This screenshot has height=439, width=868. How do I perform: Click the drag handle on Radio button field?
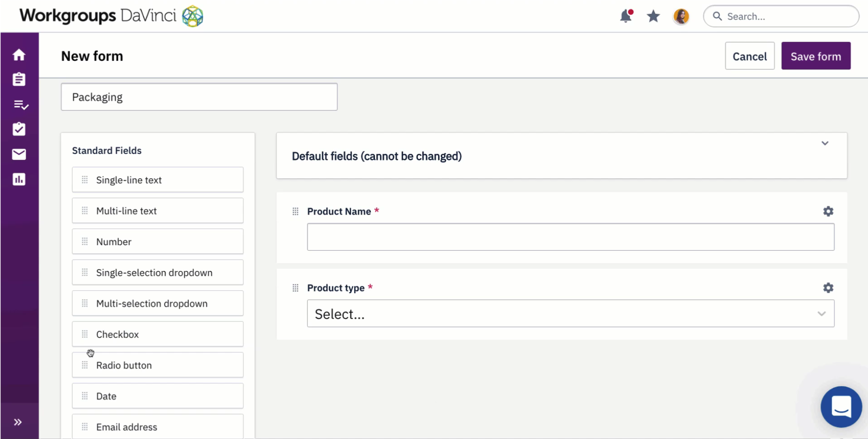click(x=85, y=365)
